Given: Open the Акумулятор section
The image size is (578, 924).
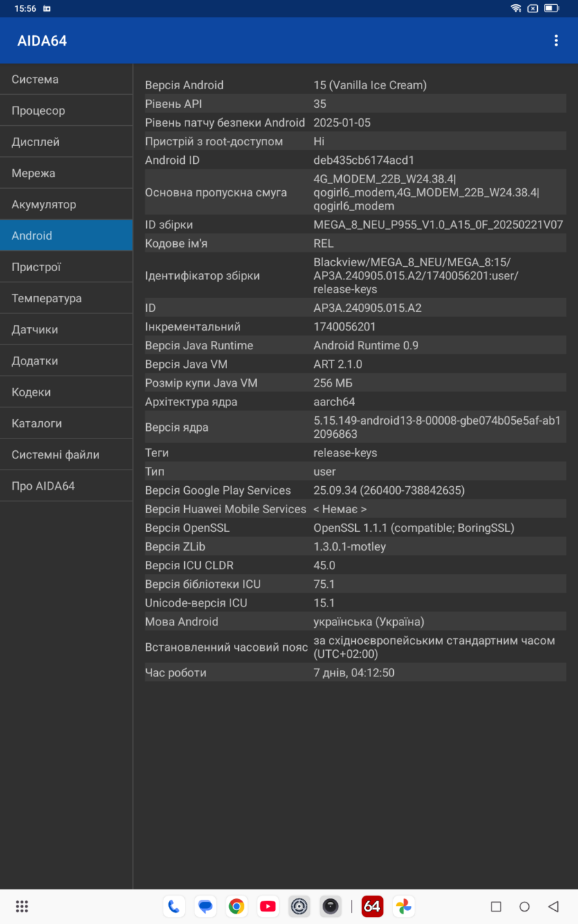Looking at the screenshot, I should click(66, 205).
